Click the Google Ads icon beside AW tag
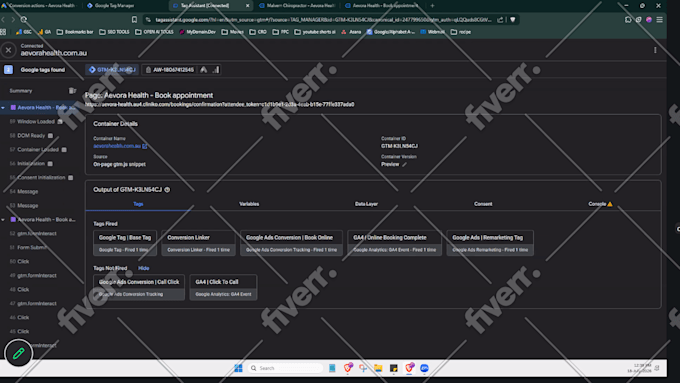The height and width of the screenshot is (383, 680). 203,69
